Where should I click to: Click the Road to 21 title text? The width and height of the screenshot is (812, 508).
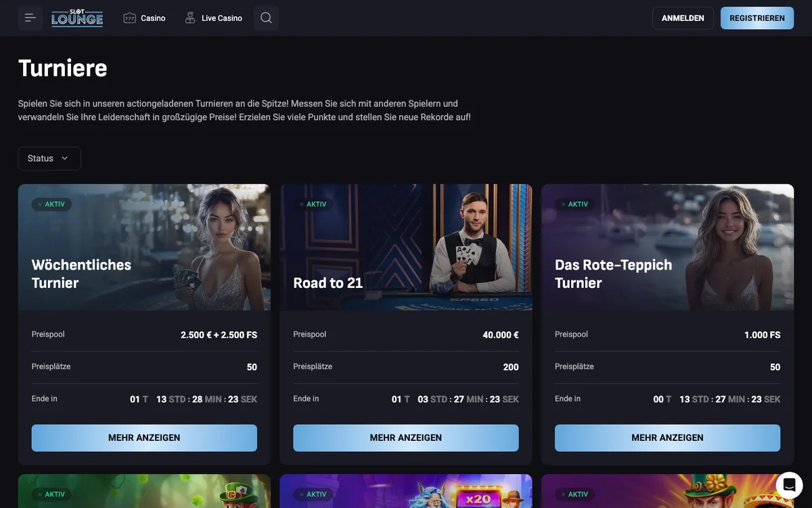(328, 283)
